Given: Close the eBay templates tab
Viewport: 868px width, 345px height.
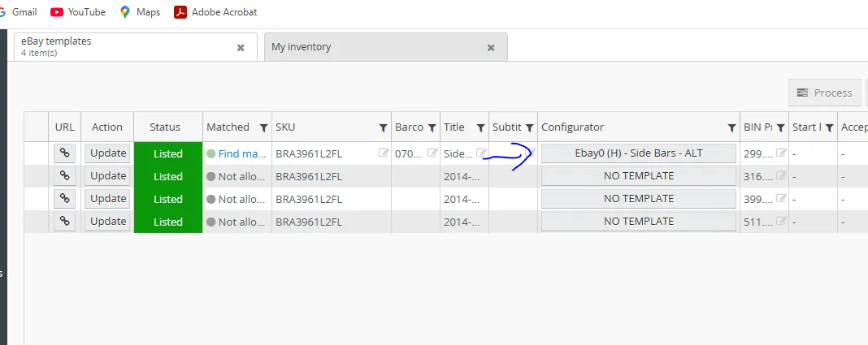Looking at the screenshot, I should 241,48.
